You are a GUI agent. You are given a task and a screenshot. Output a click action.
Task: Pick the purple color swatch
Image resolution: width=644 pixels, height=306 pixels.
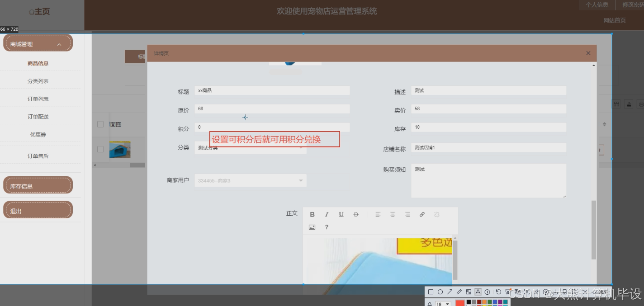click(x=500, y=302)
